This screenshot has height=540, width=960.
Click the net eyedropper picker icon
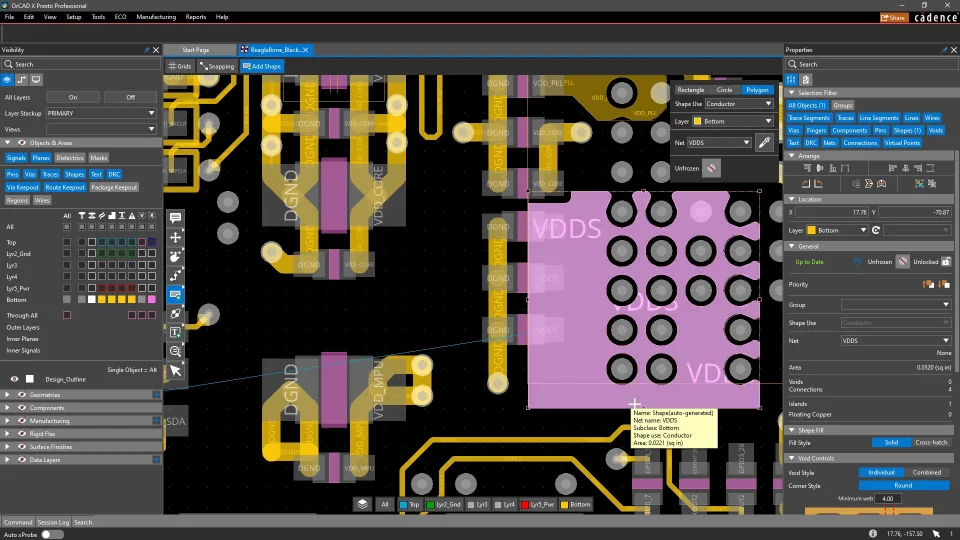[764, 143]
